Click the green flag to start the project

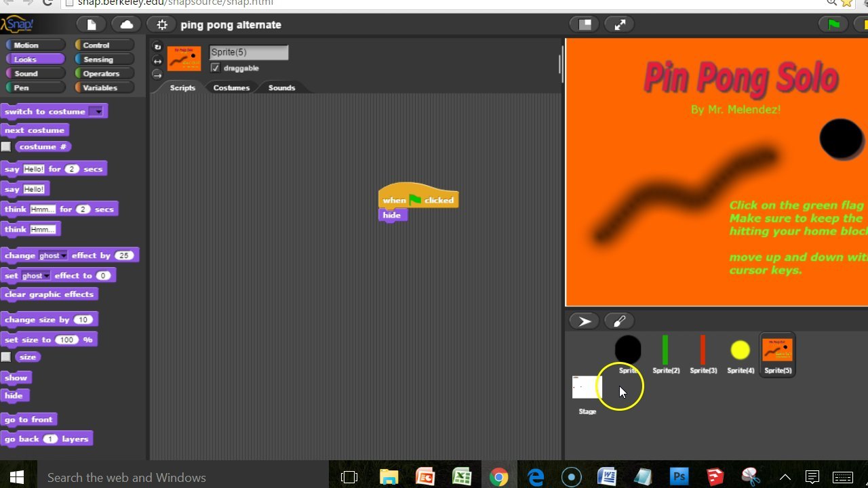pyautogui.click(x=833, y=24)
